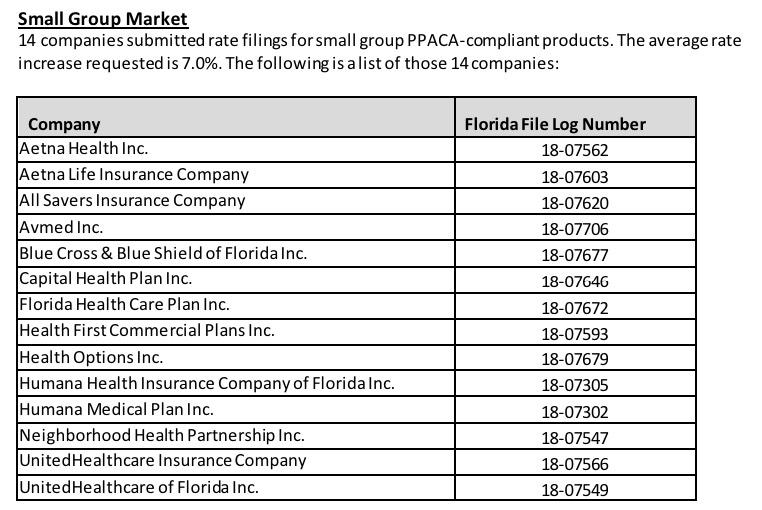
Task: Select Humana Health Insurance Company of Florida Inc.
Action: pos(207,383)
